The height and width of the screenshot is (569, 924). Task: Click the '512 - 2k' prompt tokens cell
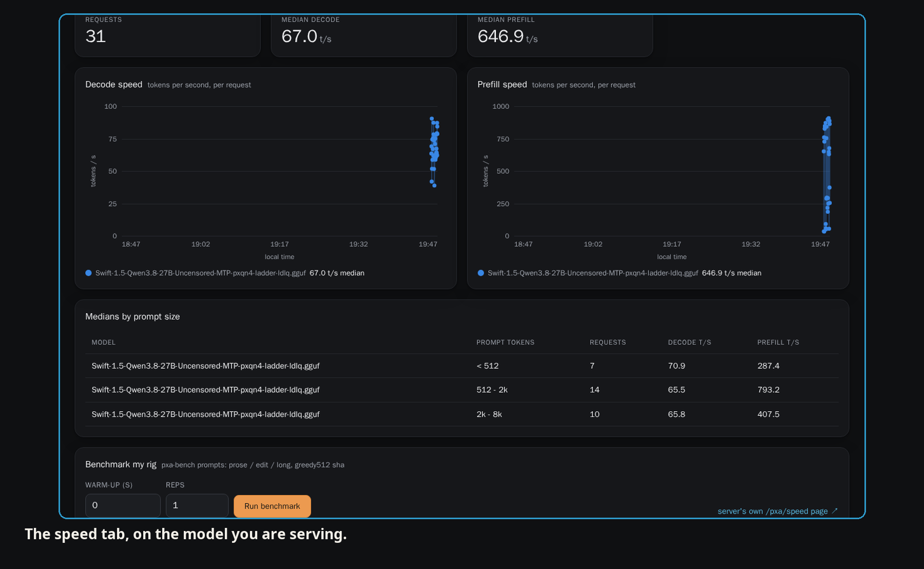[x=492, y=390]
